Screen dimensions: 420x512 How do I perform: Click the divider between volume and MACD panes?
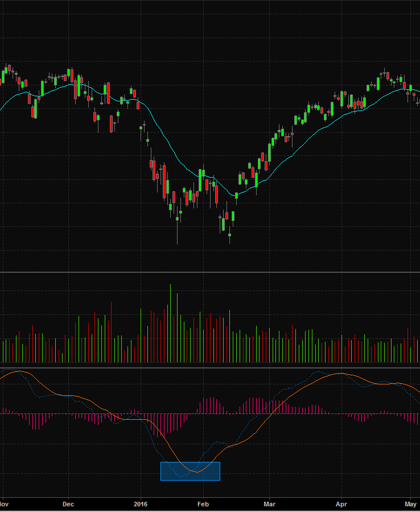coord(210,368)
